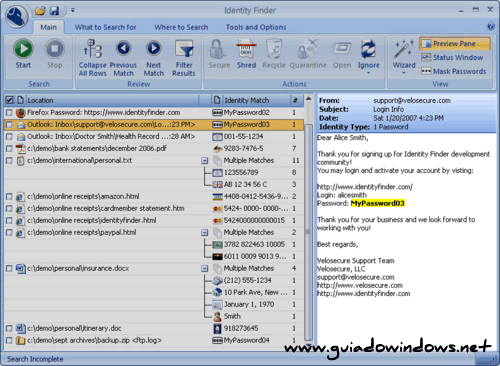Image resolution: width=500 pixels, height=366 pixels.
Task: Switch to the Main ribbon tab
Action: pyautogui.click(x=48, y=27)
